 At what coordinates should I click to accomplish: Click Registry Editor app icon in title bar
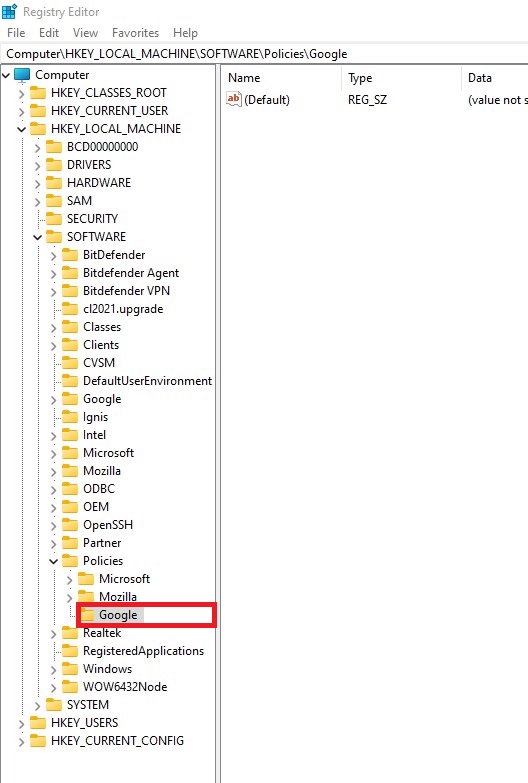point(9,11)
